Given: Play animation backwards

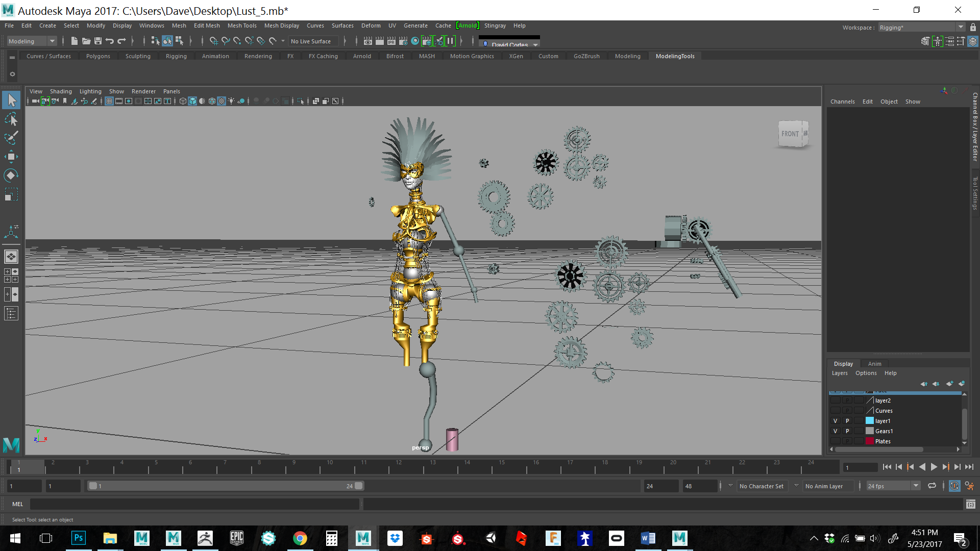Looking at the screenshot, I should click(922, 467).
